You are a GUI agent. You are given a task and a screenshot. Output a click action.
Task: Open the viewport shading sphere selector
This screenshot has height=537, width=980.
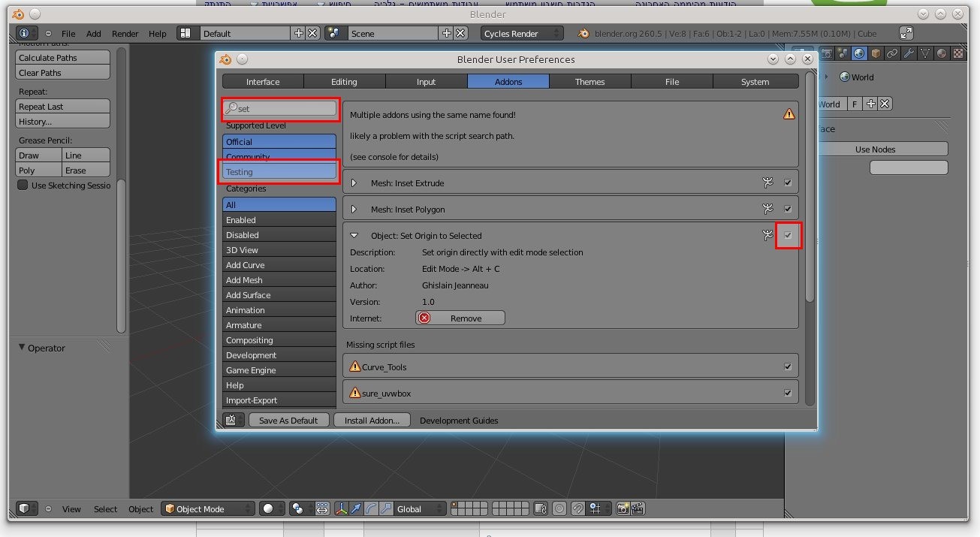273,508
